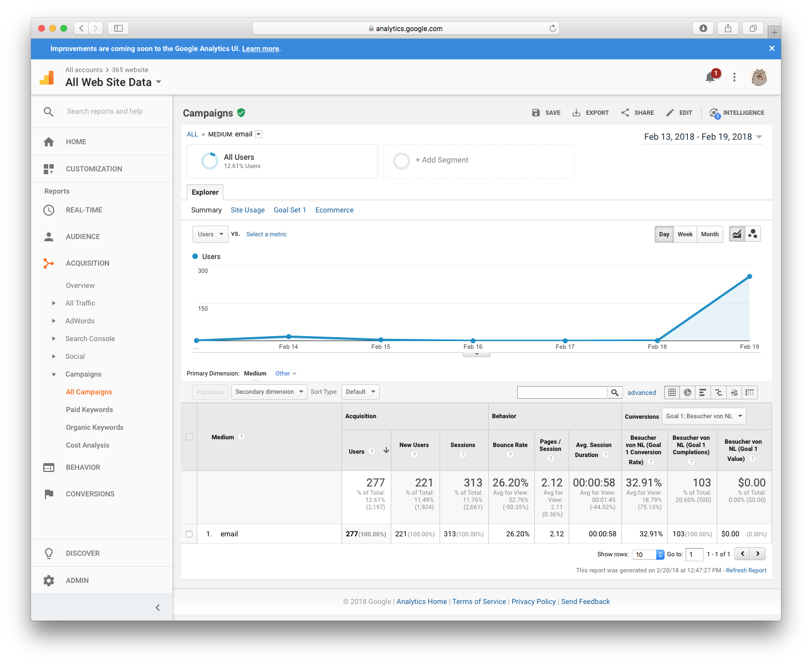The width and height of the screenshot is (812, 665).
Task: Select the motion chart icon
Action: coord(753,234)
